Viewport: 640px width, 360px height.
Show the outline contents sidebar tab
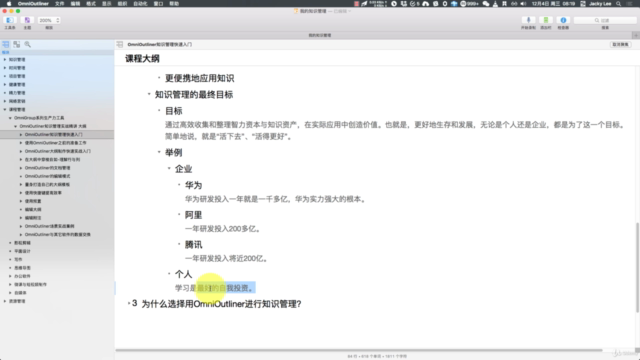click(6, 44)
